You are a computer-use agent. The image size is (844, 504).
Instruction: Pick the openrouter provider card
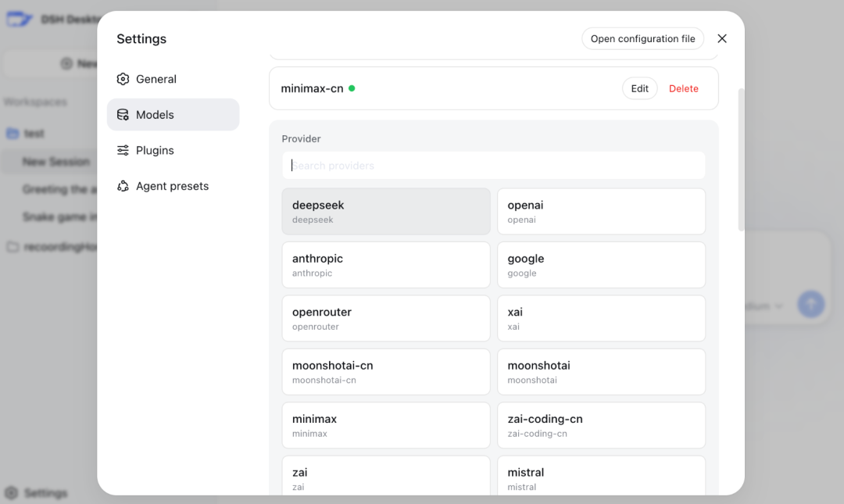click(x=386, y=318)
